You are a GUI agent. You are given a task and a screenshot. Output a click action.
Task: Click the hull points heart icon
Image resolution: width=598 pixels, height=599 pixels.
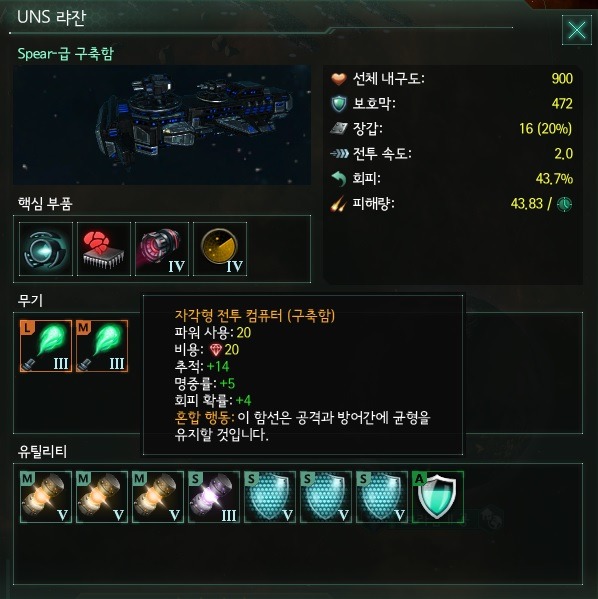tap(339, 79)
